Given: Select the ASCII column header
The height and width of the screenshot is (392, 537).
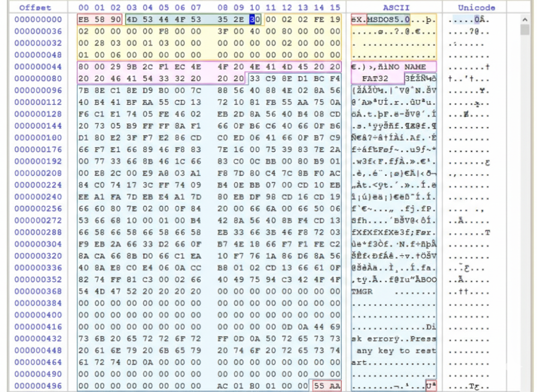Looking at the screenshot, I should (x=396, y=8).
